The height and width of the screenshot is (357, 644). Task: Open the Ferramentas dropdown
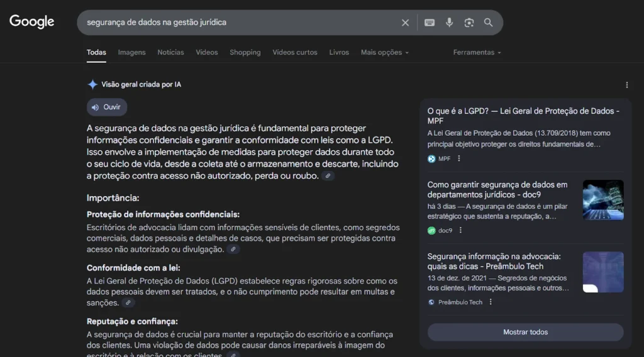(x=477, y=53)
